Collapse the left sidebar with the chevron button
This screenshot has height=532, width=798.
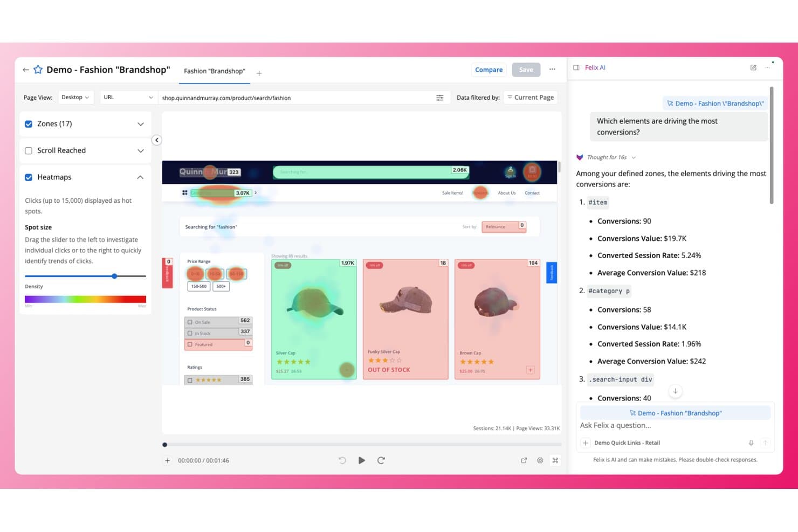click(157, 140)
